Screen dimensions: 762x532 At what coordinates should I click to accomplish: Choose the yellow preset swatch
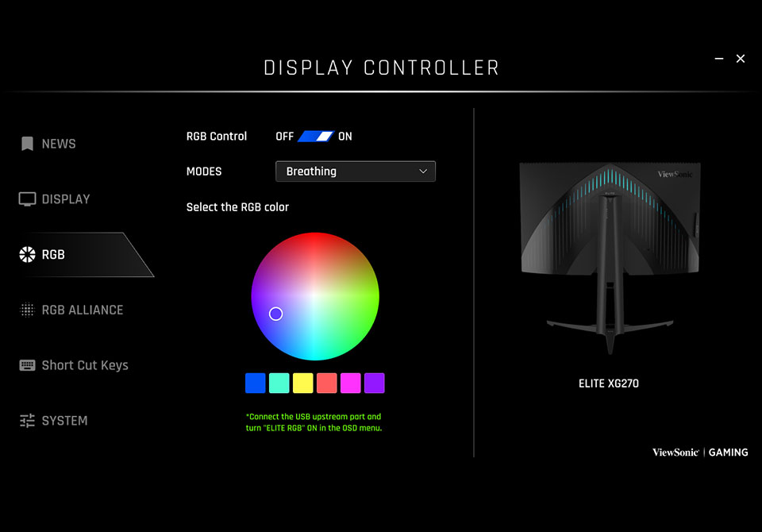[x=302, y=384]
